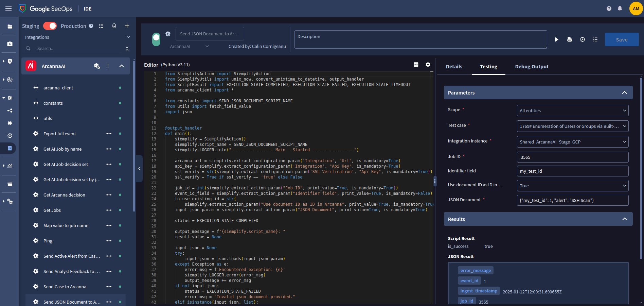
Task: Open script settings gear near title
Action: 168,34
